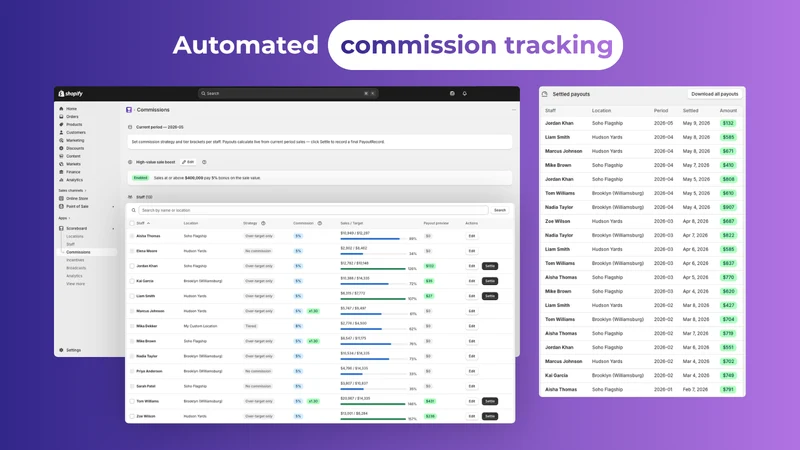Click Jordan Khan's green sales progress bar
The image size is (800, 450).
[x=373, y=269]
